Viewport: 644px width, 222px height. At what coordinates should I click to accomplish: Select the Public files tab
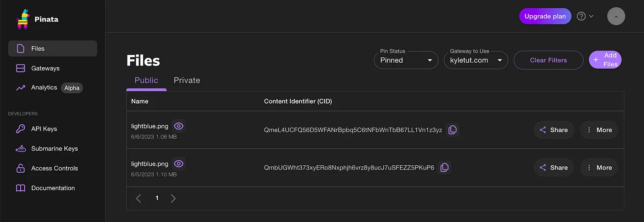click(146, 80)
